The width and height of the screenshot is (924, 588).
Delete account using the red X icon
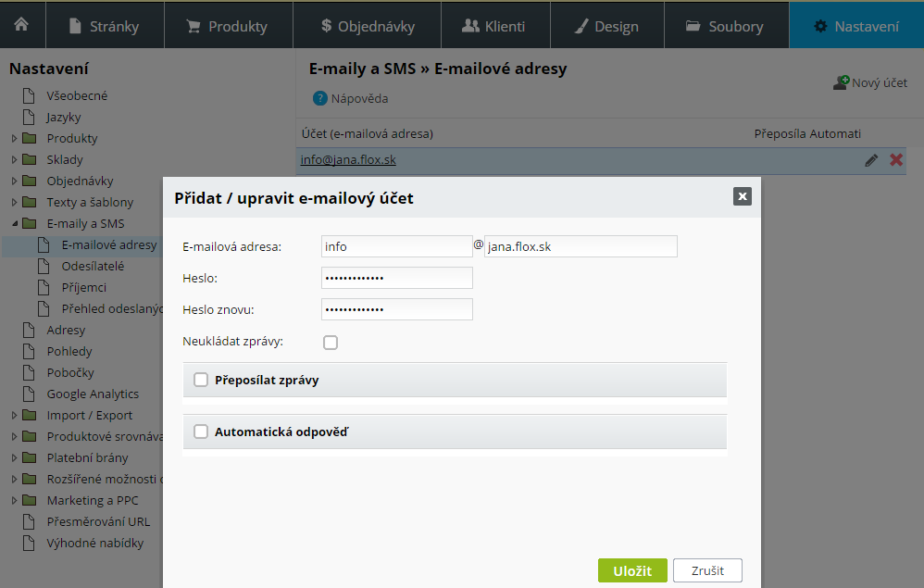(x=896, y=160)
